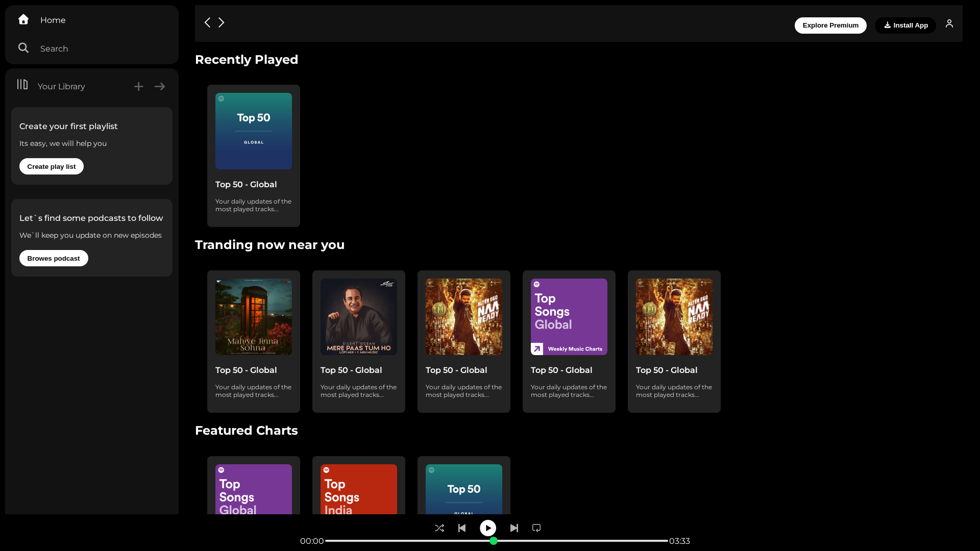Click the green playback progress knob
The width and height of the screenshot is (980, 551).
click(494, 541)
